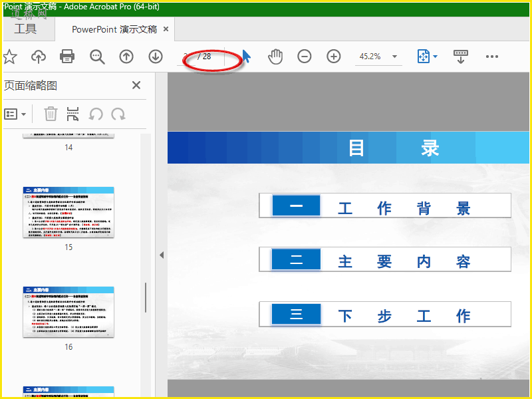Screen dimensions: 532x399
Task: Click the fit page icon
Action: coord(424,57)
